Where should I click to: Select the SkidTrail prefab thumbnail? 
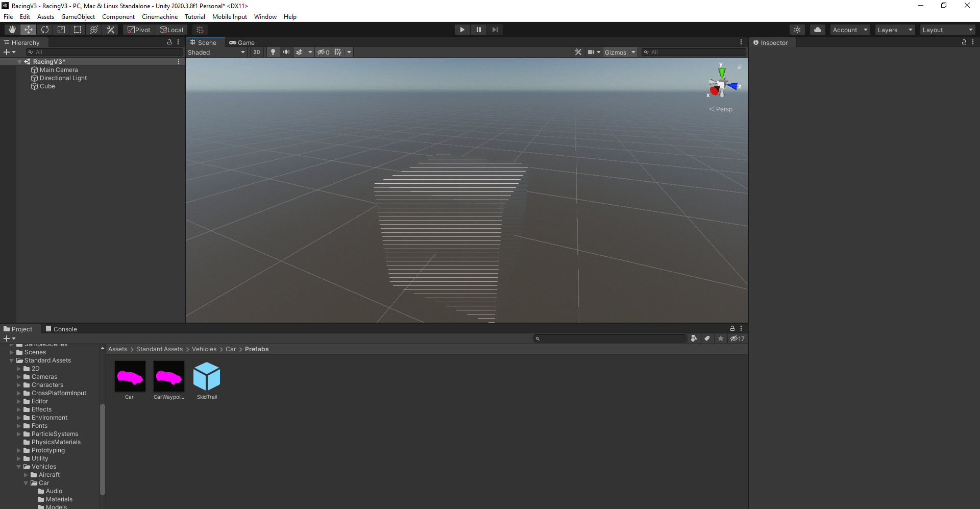207,376
